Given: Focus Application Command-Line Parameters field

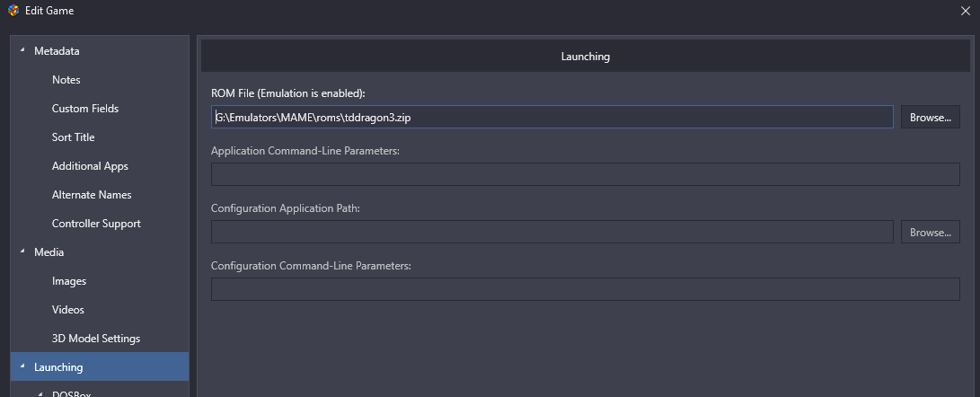Looking at the screenshot, I should [585, 174].
